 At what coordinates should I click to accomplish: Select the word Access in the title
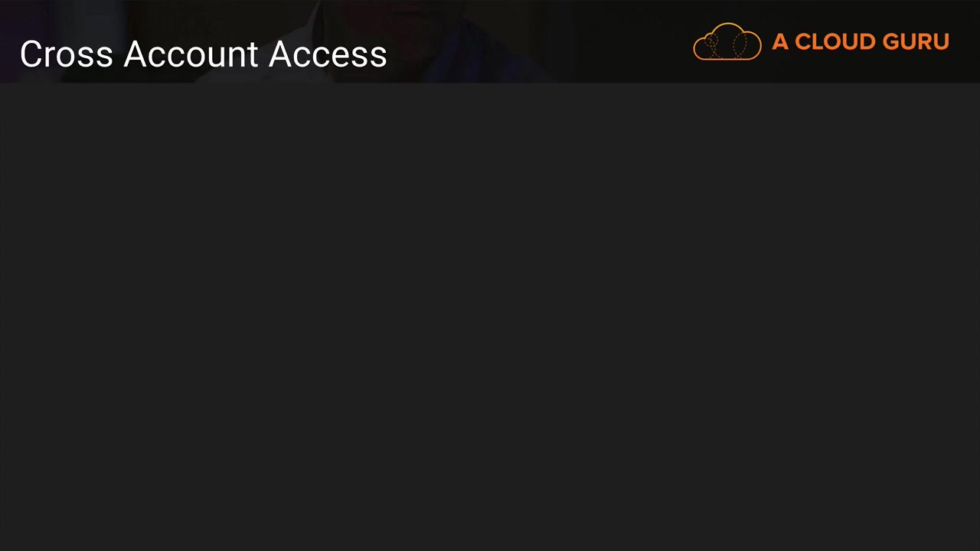pyautogui.click(x=328, y=54)
